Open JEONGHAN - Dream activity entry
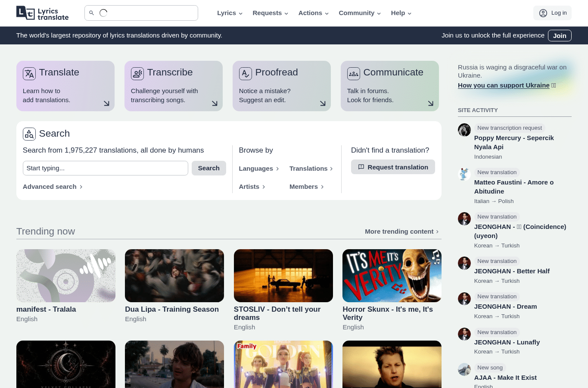The width and height of the screenshot is (588, 388). pyautogui.click(x=505, y=307)
